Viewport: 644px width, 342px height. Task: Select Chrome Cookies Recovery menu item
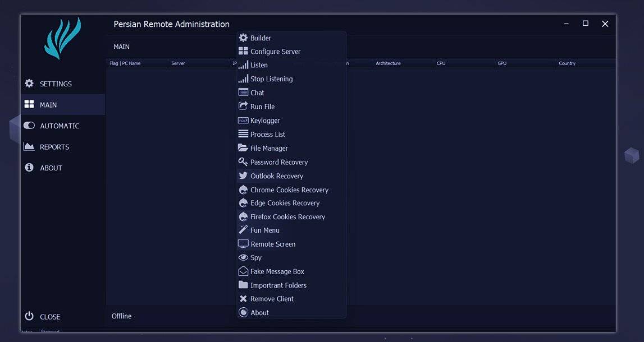click(x=291, y=190)
